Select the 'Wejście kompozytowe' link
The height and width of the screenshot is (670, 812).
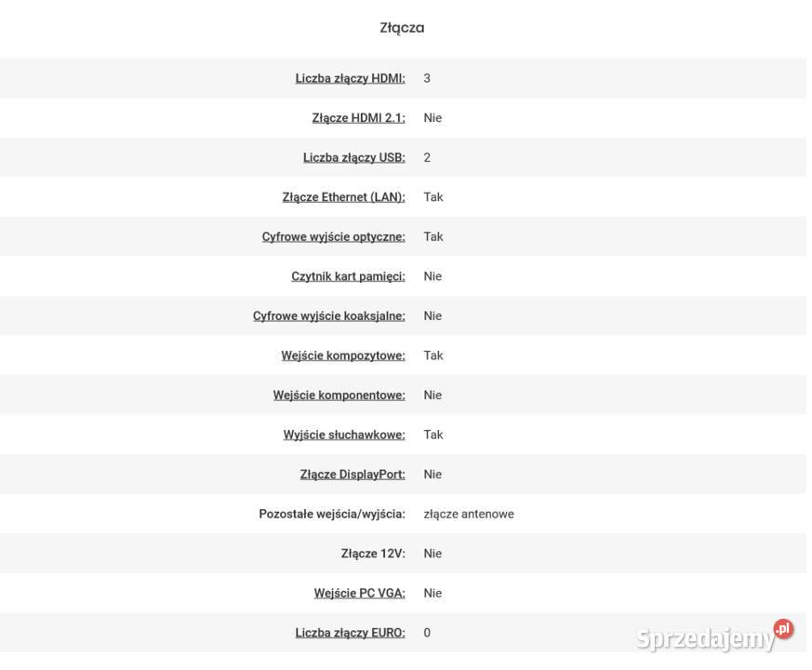coord(343,355)
